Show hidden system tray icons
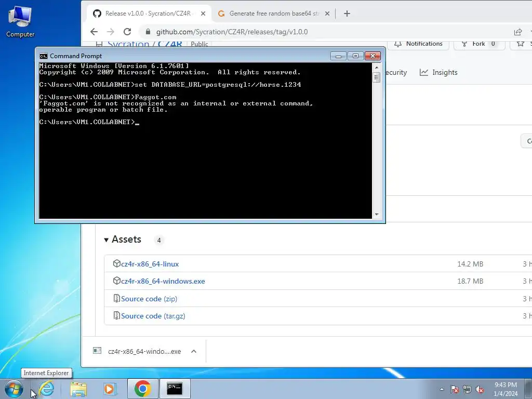The width and height of the screenshot is (532, 399). click(442, 389)
